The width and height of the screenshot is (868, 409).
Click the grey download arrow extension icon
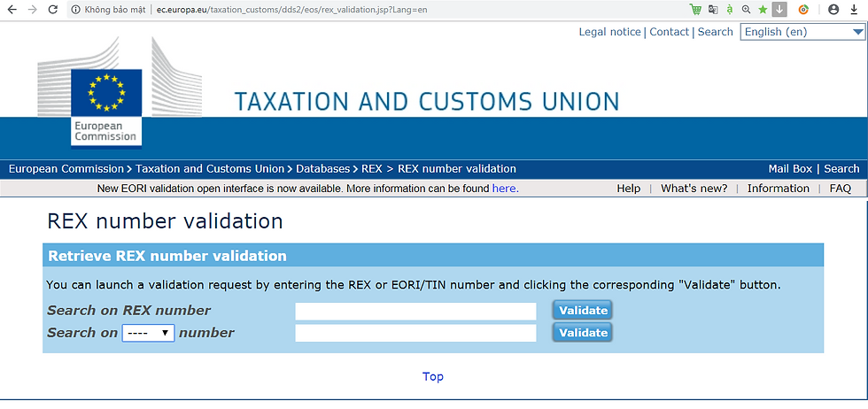[x=779, y=10]
